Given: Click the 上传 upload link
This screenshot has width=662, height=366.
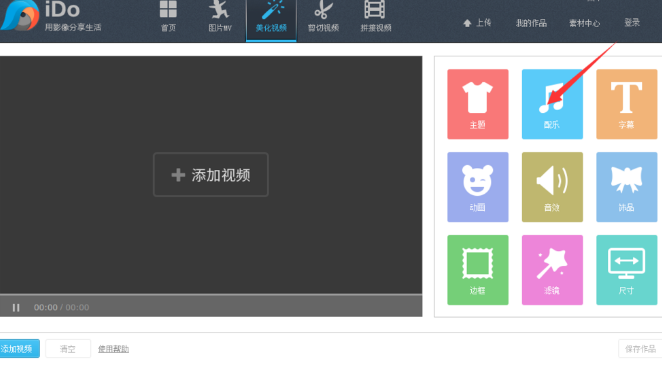Looking at the screenshot, I should pos(477,23).
